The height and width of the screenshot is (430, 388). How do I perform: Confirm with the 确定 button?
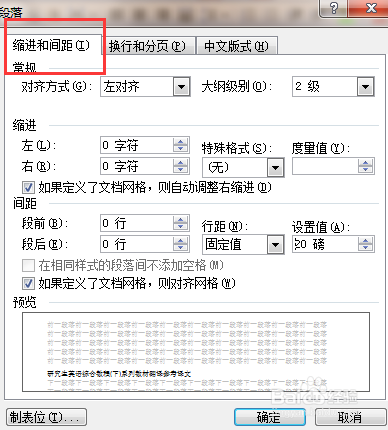coord(270,417)
